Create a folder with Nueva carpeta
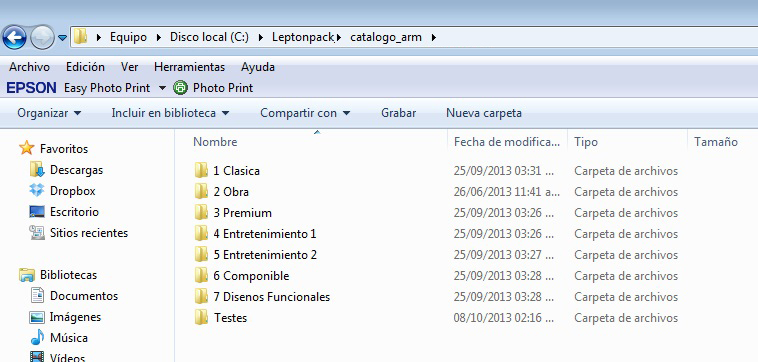Image resolution: width=758 pixels, height=362 pixels. (484, 113)
